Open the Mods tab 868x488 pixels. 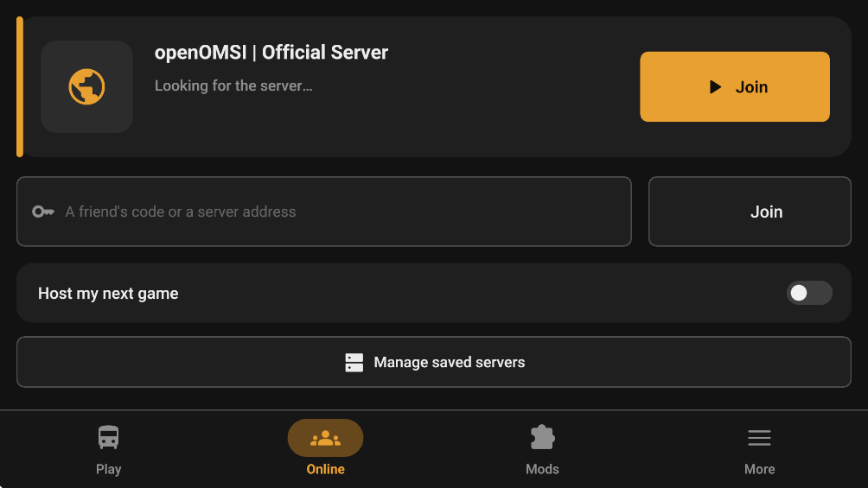click(x=543, y=450)
